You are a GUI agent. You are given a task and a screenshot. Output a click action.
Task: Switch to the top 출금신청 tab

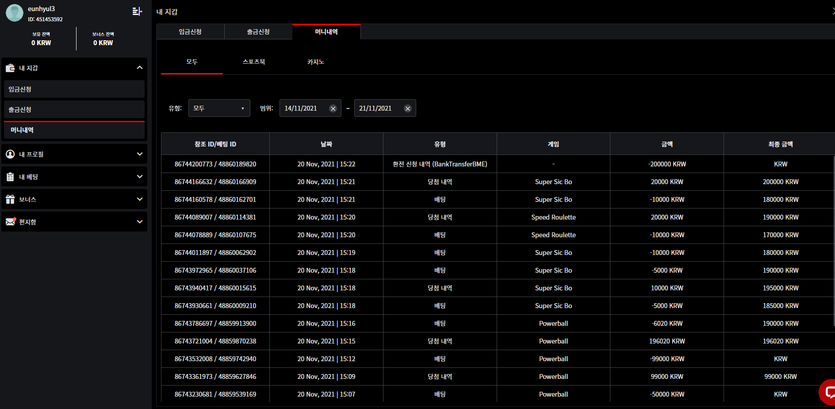click(x=258, y=31)
